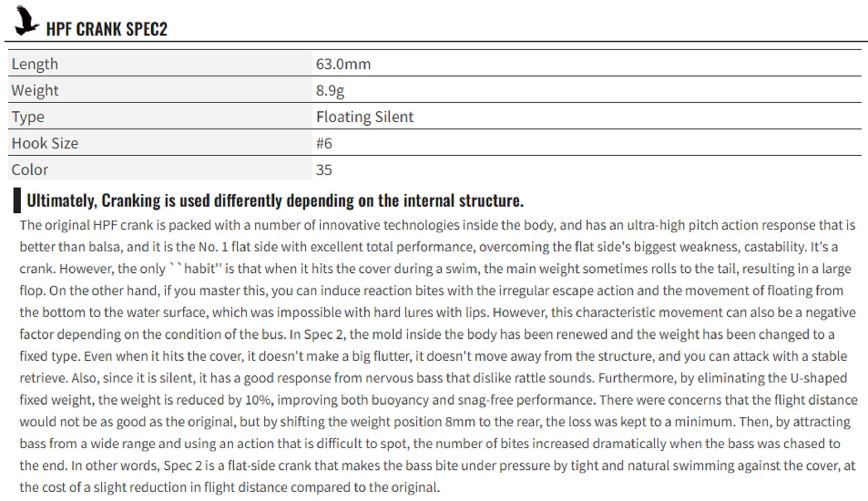Image resolution: width=868 pixels, height=501 pixels.
Task: Click the 63.0mm length value
Action: pyautogui.click(x=343, y=64)
